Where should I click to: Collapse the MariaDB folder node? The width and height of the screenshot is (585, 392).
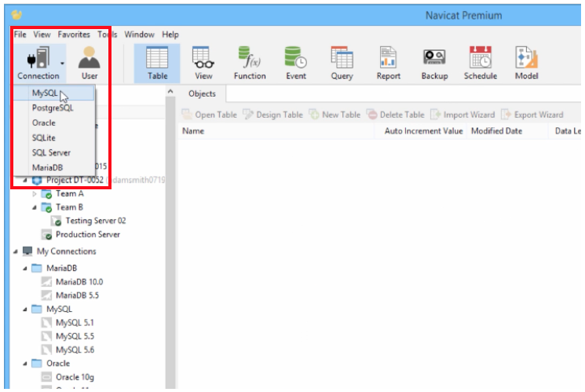pos(25,269)
